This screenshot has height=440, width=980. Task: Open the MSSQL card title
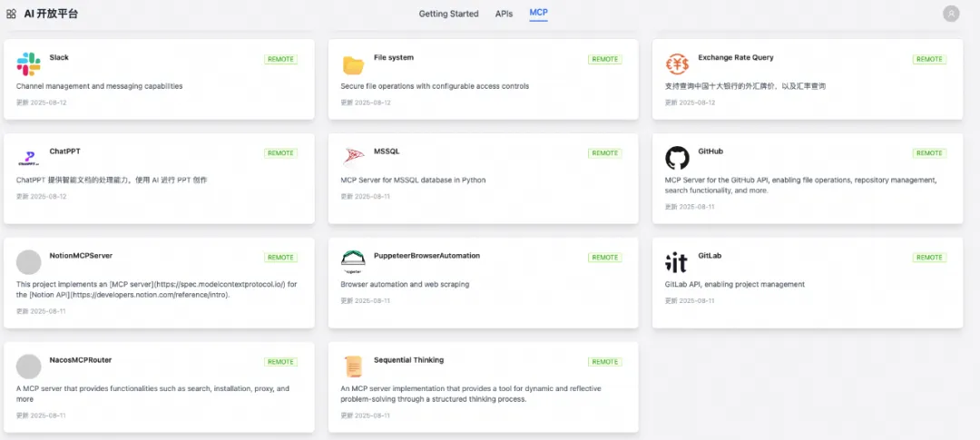pos(387,152)
